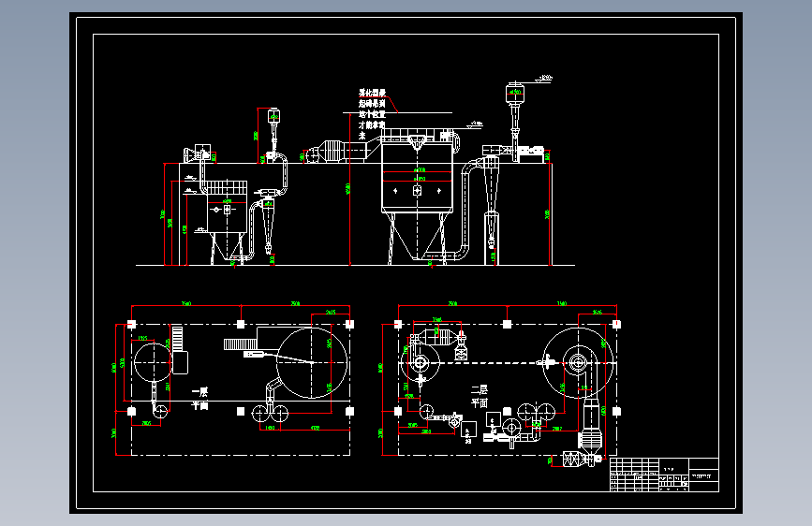Screen dimensions: 812x526
Task: Click the small circle on the first floor plan's left
Action: tap(154, 361)
